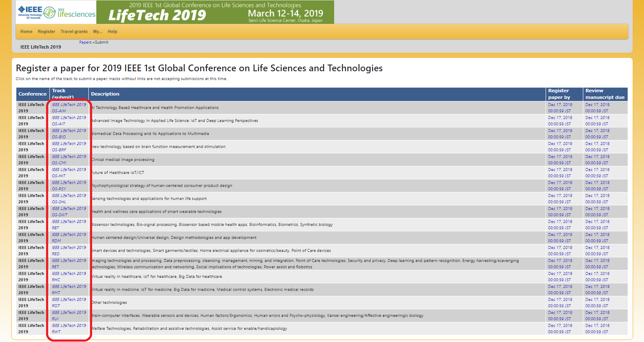Submit to the OS-BRF track
Screen dimensions: 644x342
pyautogui.click(x=69, y=147)
